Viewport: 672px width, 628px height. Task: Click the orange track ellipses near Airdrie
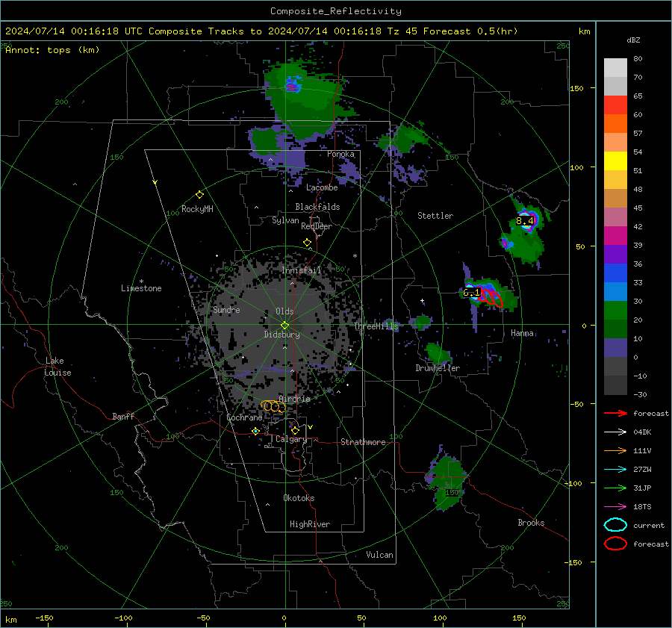(x=273, y=406)
